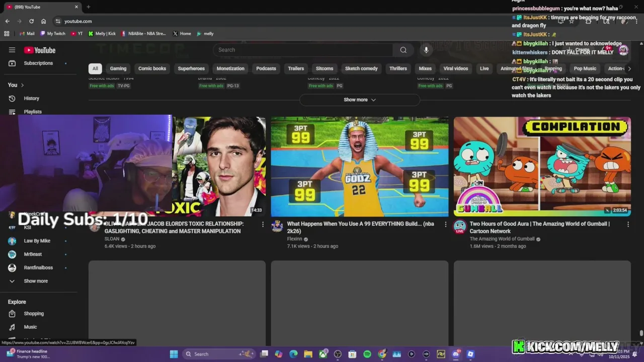The image size is (644, 362).
Task: Open Roblox from taskbar
Action: (470, 354)
